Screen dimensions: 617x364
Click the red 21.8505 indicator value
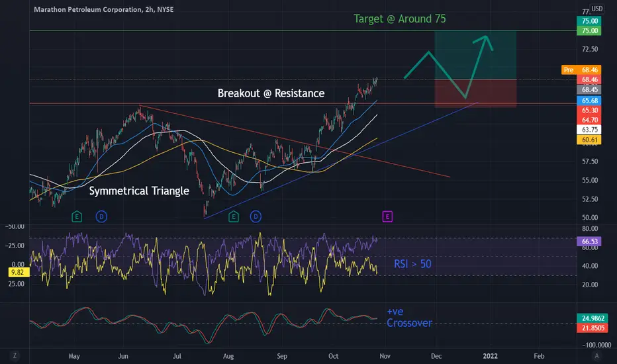(593, 328)
